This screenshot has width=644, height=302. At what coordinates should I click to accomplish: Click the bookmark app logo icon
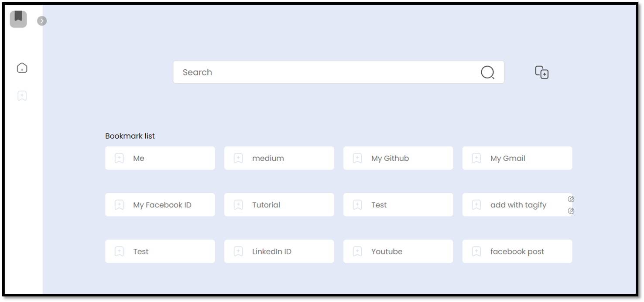(x=18, y=19)
